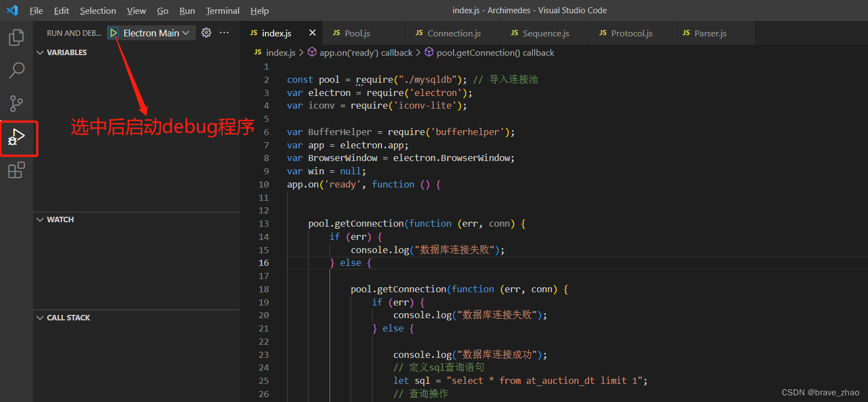Click '} else {' on line 16
Viewport: 868px width, 402px height.
pyautogui.click(x=351, y=263)
